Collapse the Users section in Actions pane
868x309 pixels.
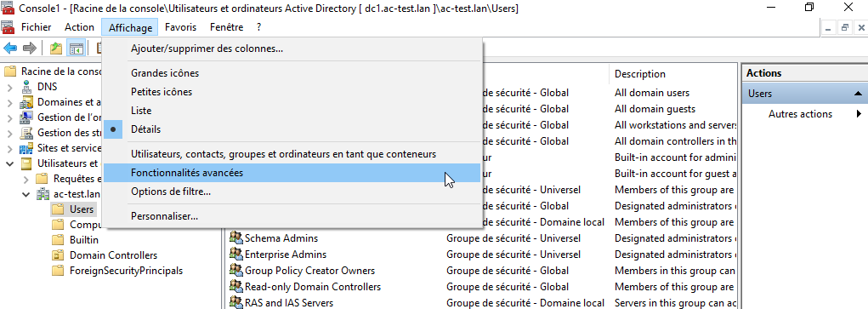pyautogui.click(x=858, y=94)
